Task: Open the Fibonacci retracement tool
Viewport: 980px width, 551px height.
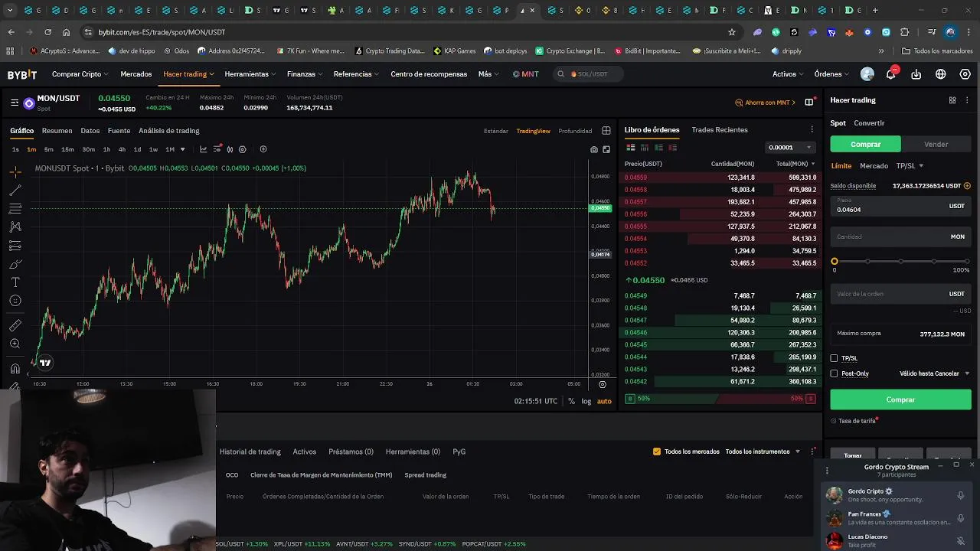Action: tap(15, 209)
